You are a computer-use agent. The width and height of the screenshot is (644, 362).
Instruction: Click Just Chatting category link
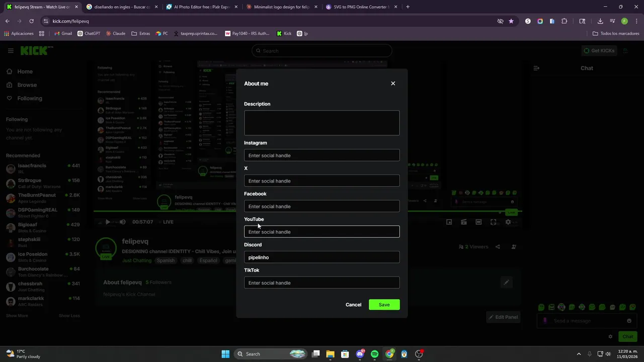tap(136, 260)
